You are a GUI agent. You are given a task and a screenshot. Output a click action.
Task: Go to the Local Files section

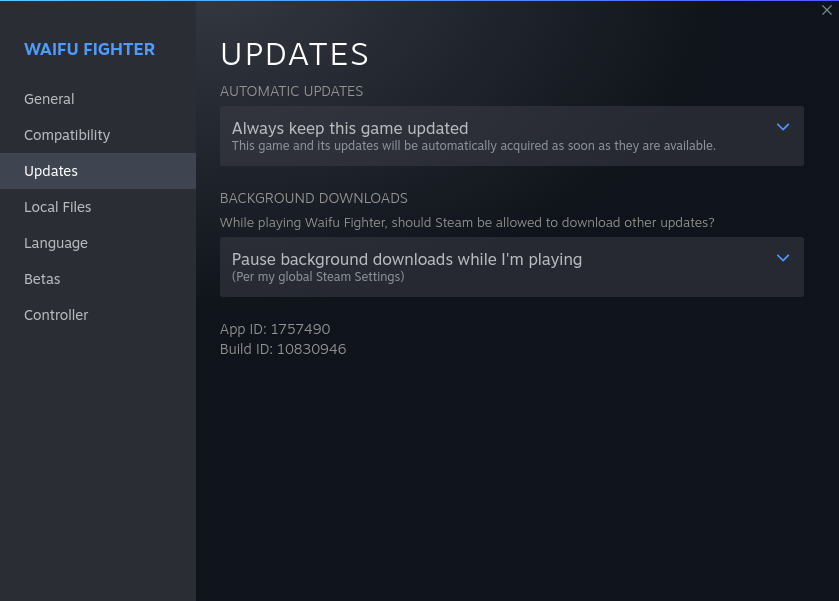(98, 207)
